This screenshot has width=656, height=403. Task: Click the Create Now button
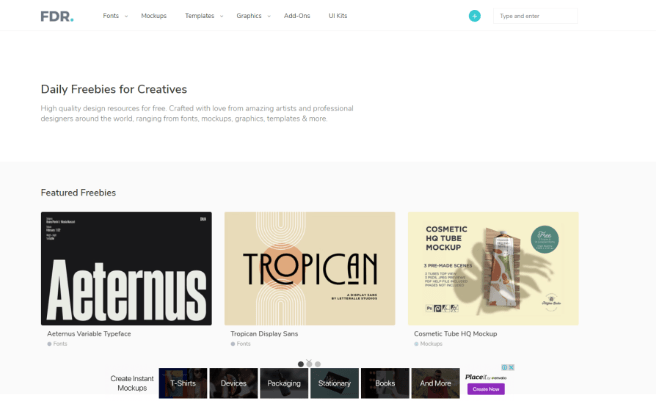tap(486, 389)
